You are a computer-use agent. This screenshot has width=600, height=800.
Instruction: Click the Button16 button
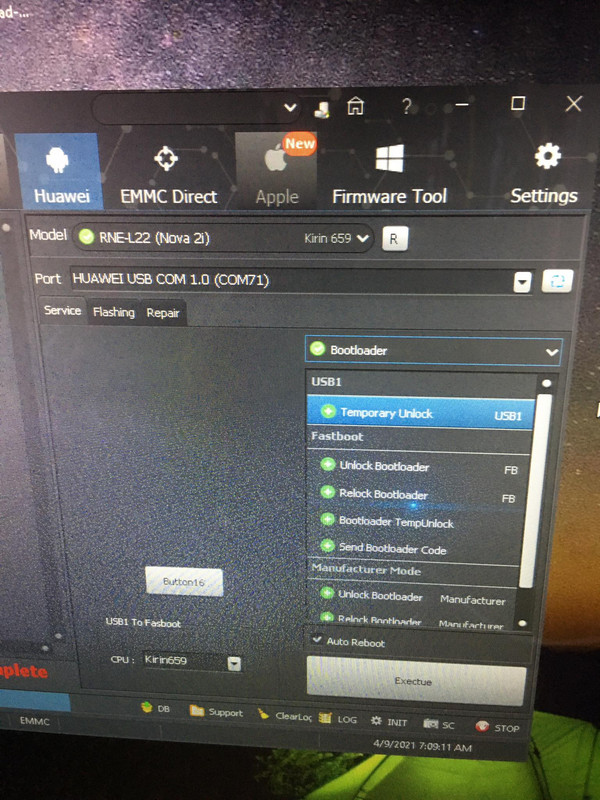[x=184, y=582]
